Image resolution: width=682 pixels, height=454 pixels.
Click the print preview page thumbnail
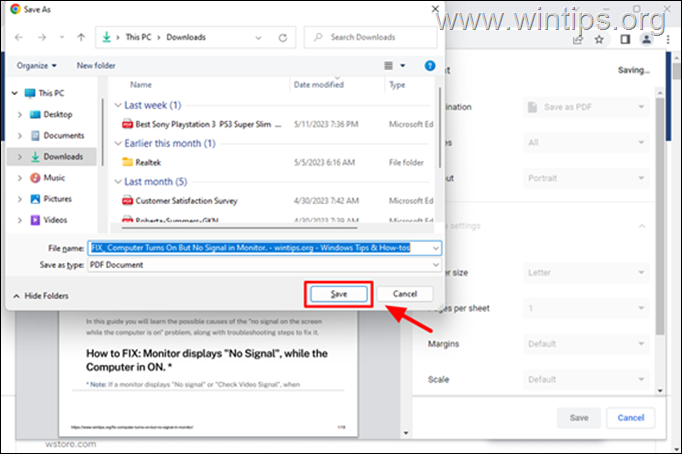click(208, 373)
